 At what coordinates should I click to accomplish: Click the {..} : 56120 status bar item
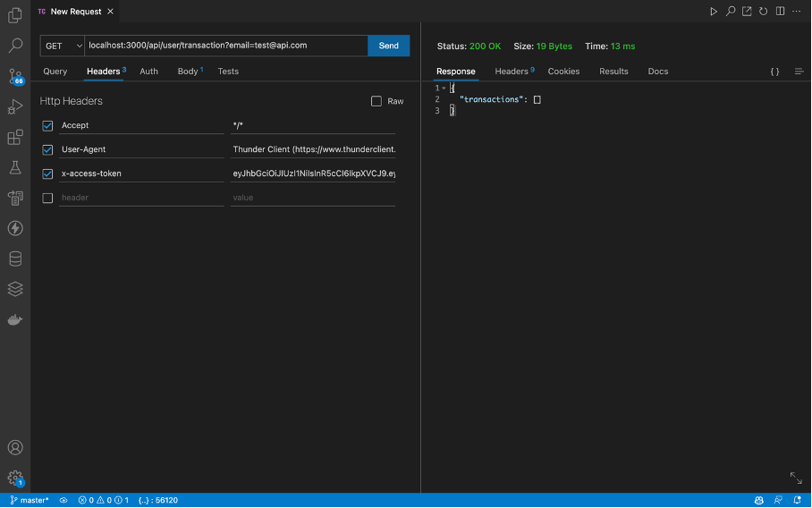pyautogui.click(x=158, y=500)
